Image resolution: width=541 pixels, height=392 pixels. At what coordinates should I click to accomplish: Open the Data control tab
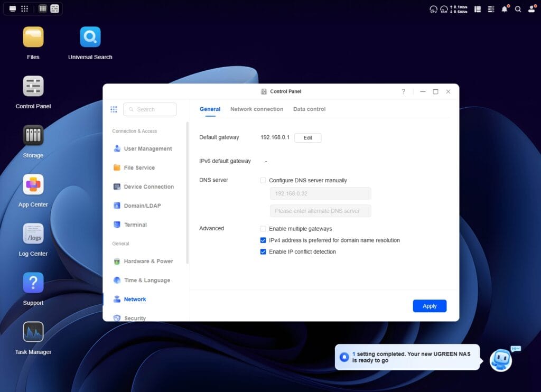click(x=309, y=109)
